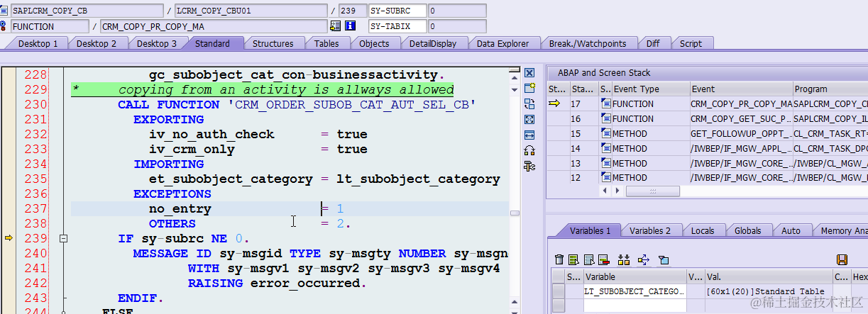Click the LT_SUBOBJECT_CATEGO variable cell
Image resolution: width=868 pixels, height=314 pixels.
tap(634, 291)
